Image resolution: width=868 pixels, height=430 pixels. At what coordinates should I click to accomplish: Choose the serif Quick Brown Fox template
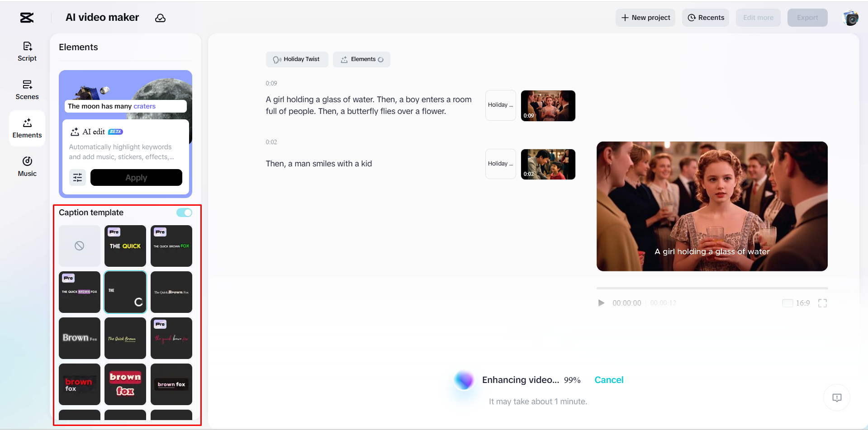coord(171,292)
